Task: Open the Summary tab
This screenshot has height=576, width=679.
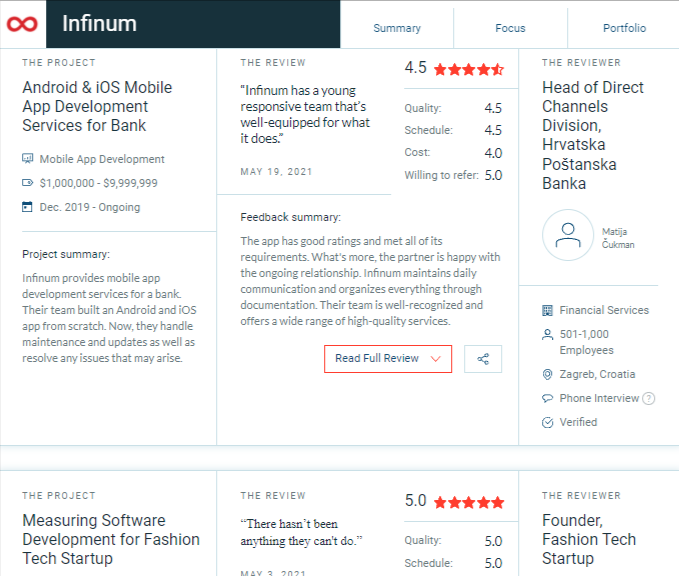Action: [x=397, y=28]
